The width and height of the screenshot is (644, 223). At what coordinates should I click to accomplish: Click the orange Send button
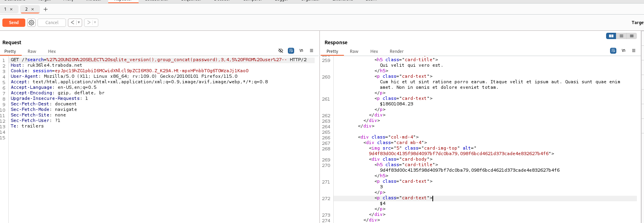coord(14,22)
